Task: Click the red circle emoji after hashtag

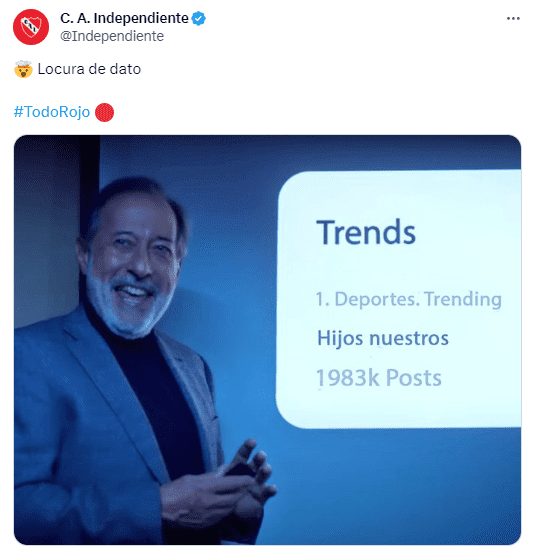Action: tap(104, 112)
